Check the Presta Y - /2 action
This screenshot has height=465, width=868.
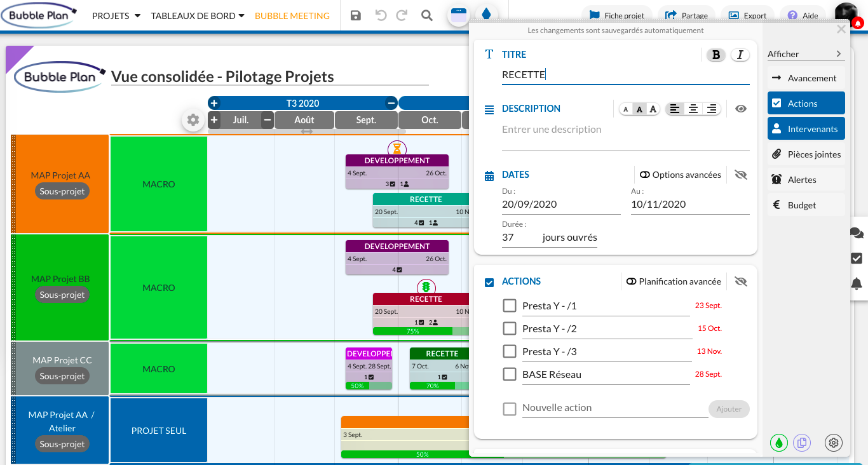[510, 328]
